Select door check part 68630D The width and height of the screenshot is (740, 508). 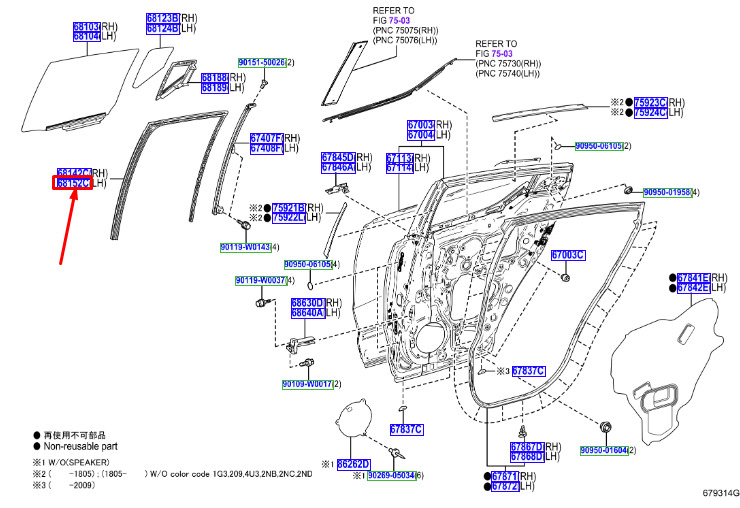pos(308,303)
